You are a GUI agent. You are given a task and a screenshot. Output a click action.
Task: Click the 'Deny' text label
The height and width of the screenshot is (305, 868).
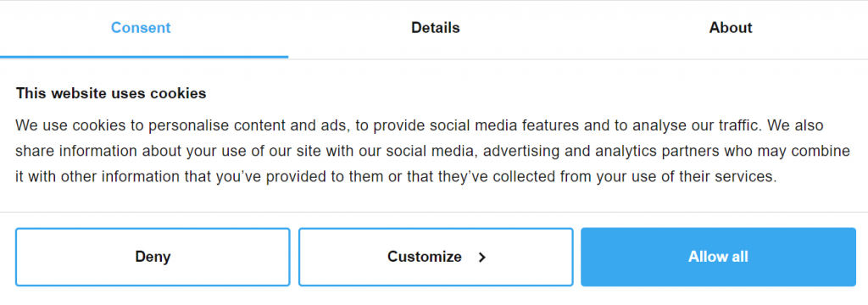tap(153, 257)
